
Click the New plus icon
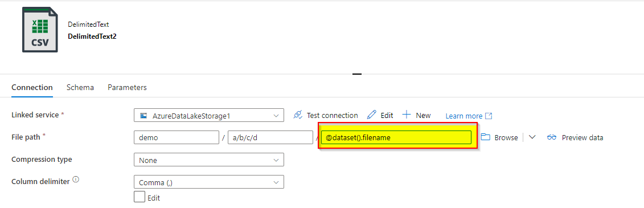coord(406,115)
